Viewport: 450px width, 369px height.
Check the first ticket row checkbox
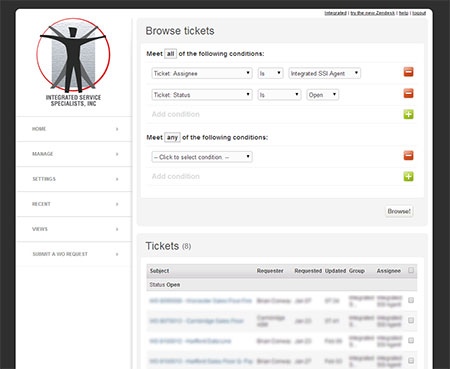click(x=411, y=300)
